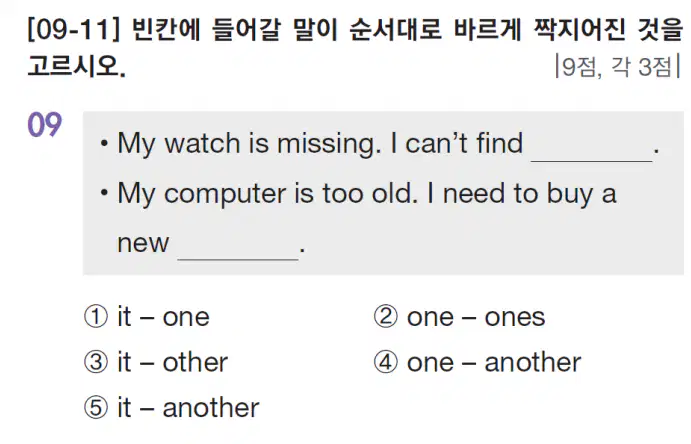Click the purple question number 09
This screenshot has width=691, height=444.
coord(45,124)
